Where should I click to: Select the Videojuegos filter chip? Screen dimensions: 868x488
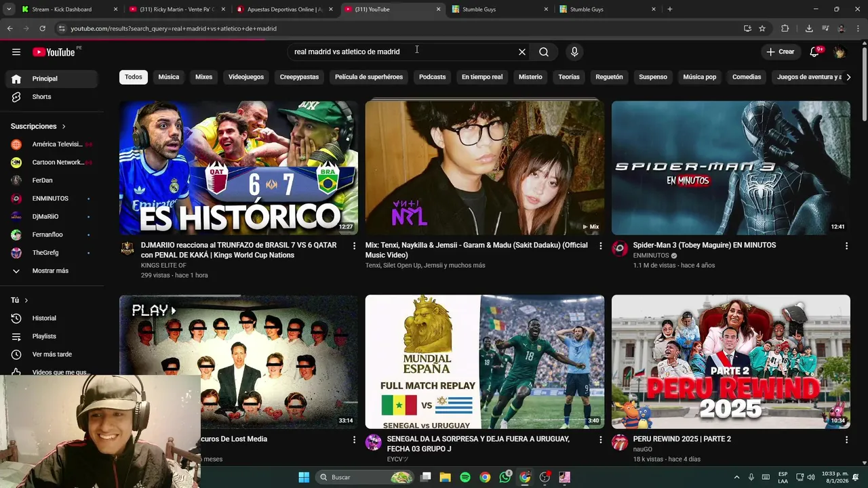(246, 77)
